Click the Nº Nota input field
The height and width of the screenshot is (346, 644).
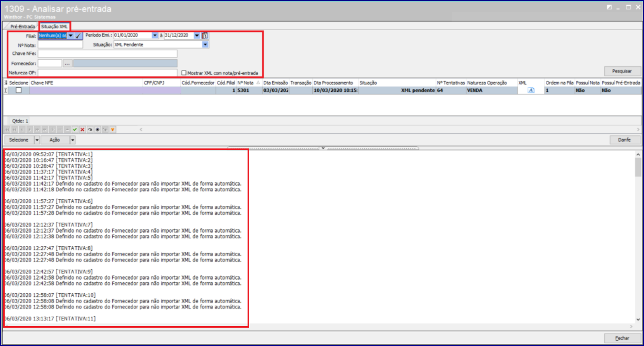pyautogui.click(x=60, y=45)
